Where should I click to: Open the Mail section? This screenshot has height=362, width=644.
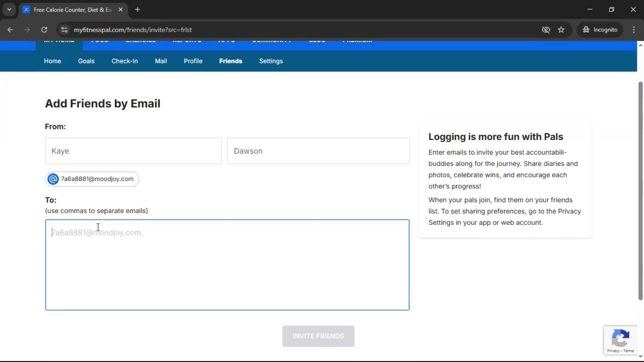coord(161,61)
